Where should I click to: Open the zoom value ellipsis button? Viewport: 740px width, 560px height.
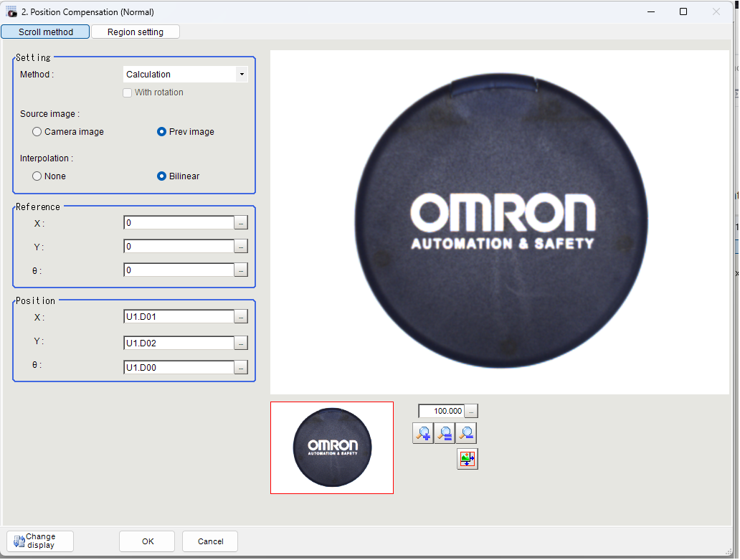471,411
